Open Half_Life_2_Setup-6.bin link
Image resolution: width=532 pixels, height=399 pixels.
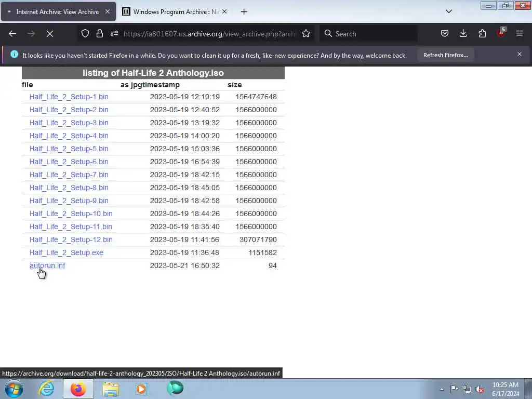[x=69, y=162]
